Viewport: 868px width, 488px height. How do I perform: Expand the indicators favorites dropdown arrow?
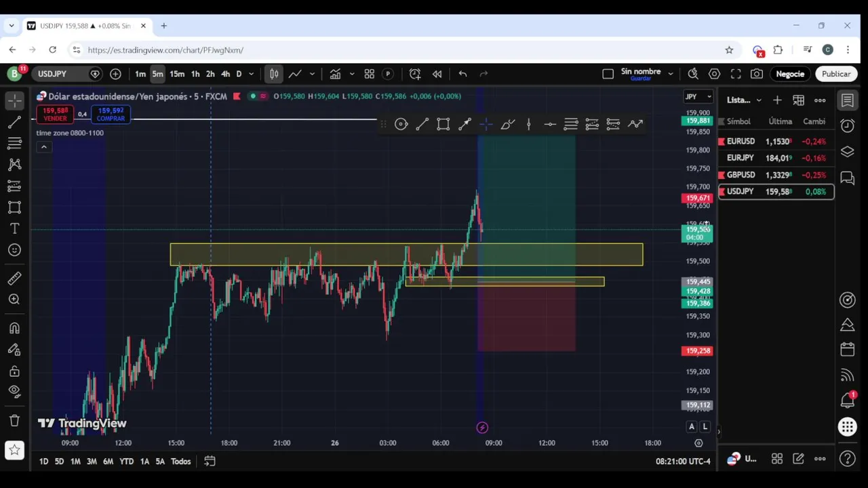click(351, 74)
